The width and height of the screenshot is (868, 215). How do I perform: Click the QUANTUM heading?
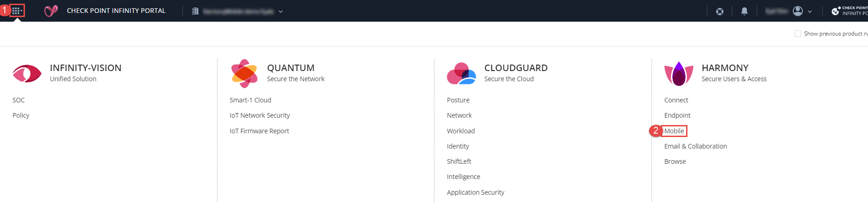pos(290,68)
